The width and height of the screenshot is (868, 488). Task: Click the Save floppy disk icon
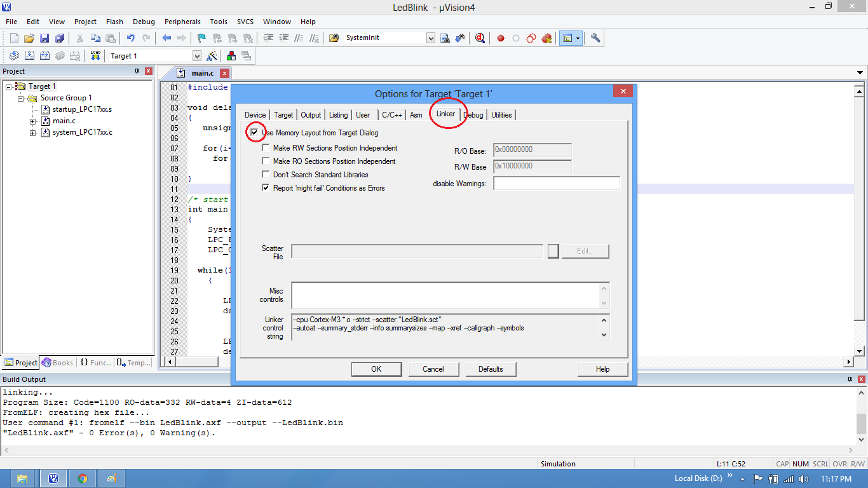44,38
